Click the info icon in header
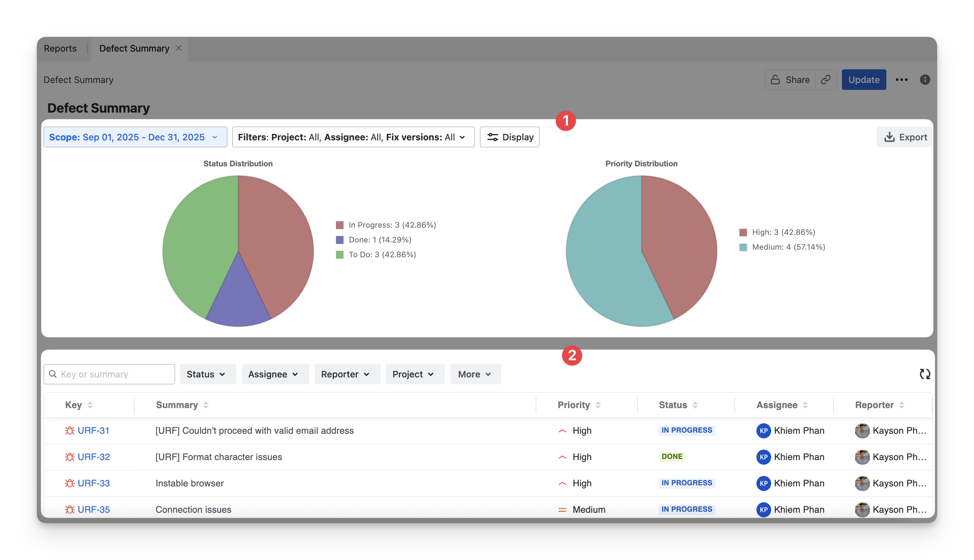Viewport: 974px width, 560px height. tap(925, 80)
